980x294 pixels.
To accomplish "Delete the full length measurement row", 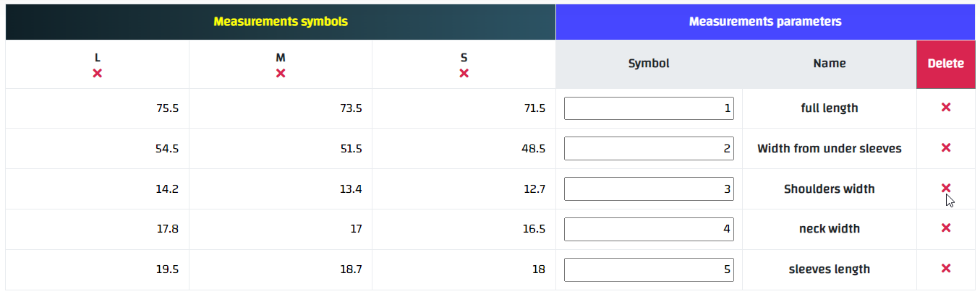I will click(945, 108).
